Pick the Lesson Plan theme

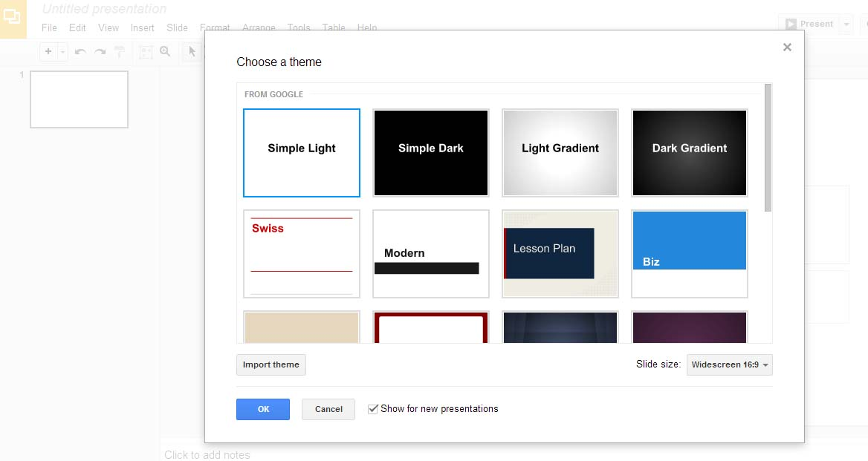(560, 253)
